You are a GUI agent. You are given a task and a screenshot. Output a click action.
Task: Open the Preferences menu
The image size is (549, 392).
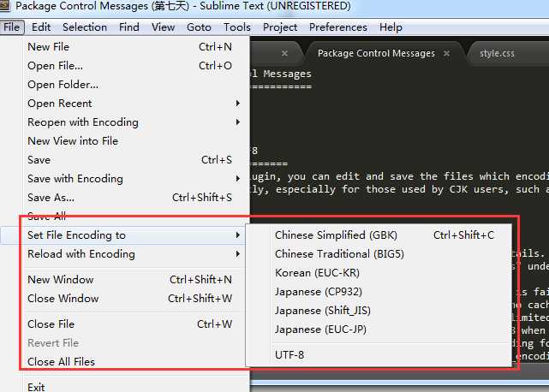[x=337, y=27]
